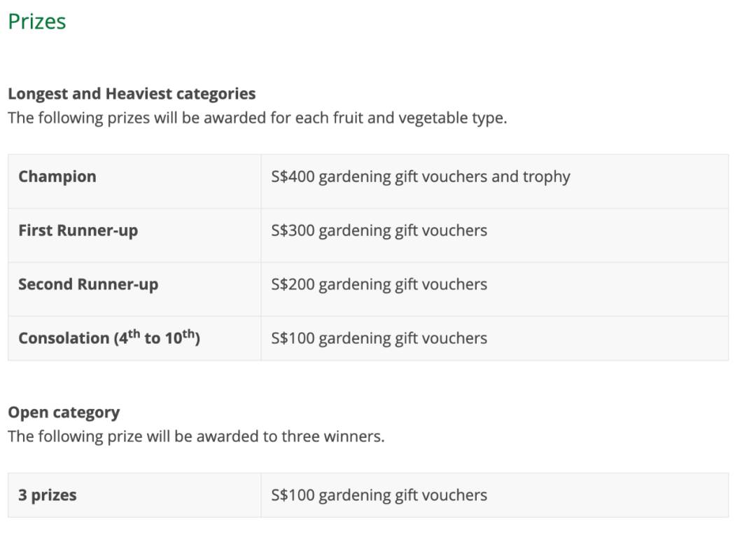756x552 pixels.
Task: Select the First Runner-up label
Action: click(78, 230)
